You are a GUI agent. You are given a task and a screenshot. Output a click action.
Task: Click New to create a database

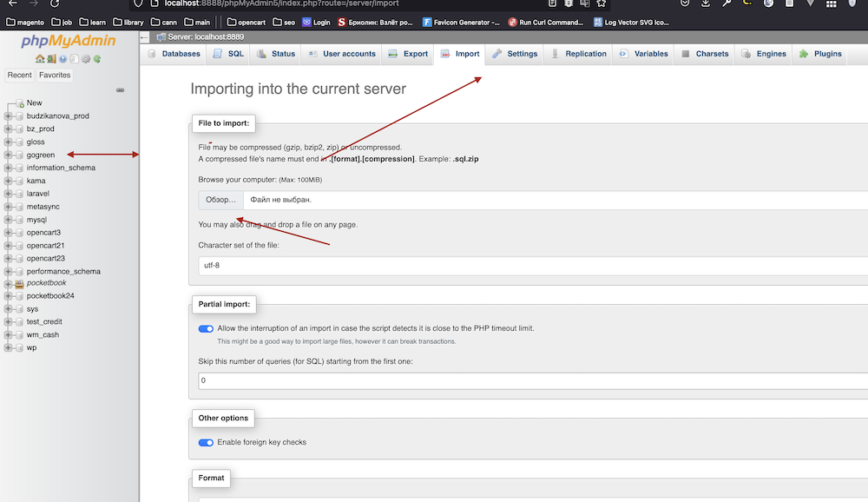click(34, 102)
